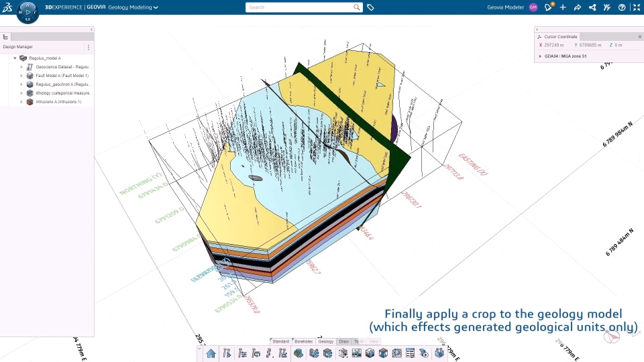The height and width of the screenshot is (362, 644).
Task: Expand the Intrusions A node
Action: 21,102
